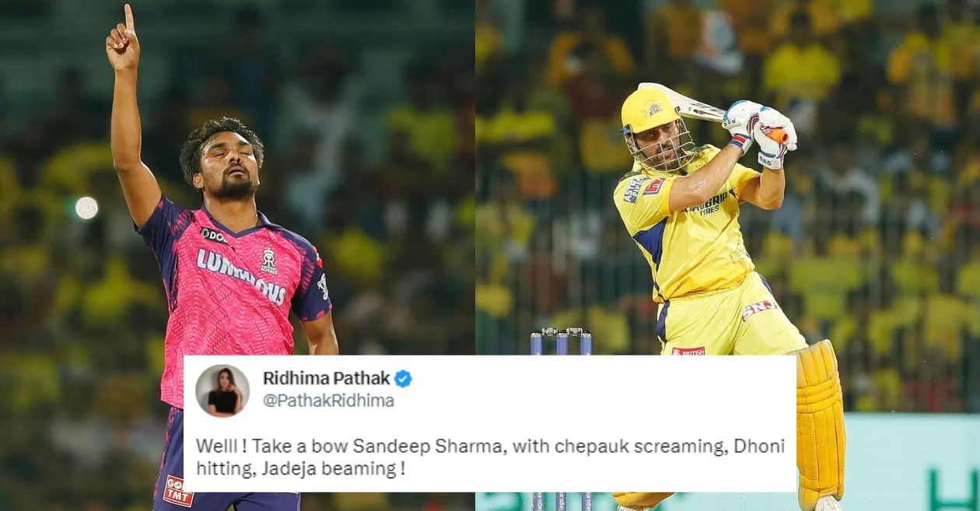Image resolution: width=980 pixels, height=511 pixels.
Task: Open the right photo of yellow-kit batsman
Action: [x=728, y=255]
